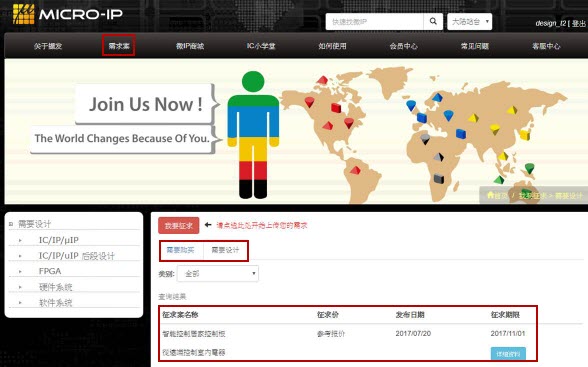Click the 参考报价 price cell
This screenshot has width=588, height=367.
pos(330,334)
